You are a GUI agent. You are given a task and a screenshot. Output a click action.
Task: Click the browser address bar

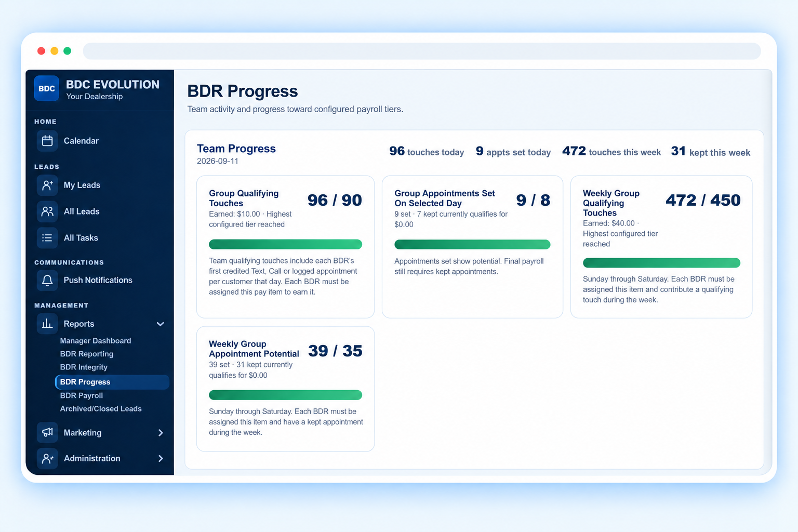click(422, 51)
